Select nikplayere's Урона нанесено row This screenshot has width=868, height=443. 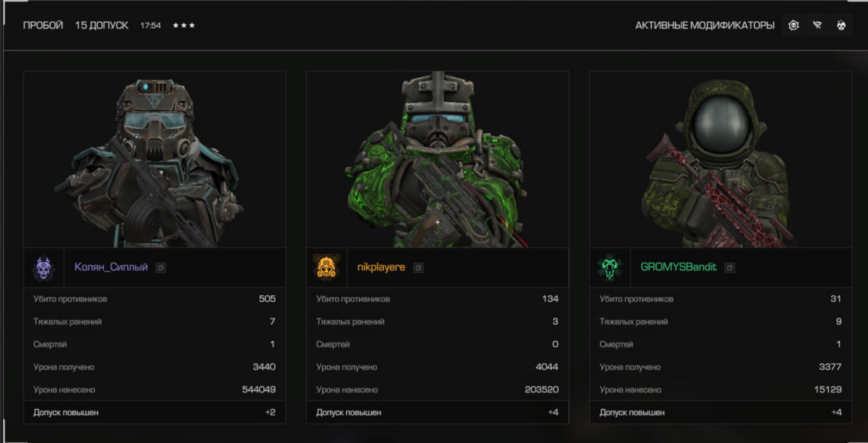[x=438, y=390]
